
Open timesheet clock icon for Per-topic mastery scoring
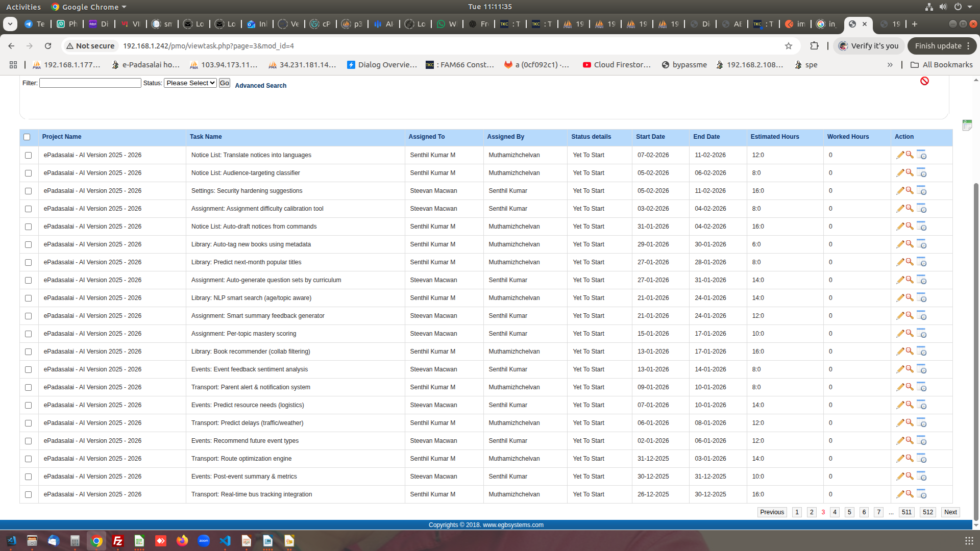[x=921, y=334]
